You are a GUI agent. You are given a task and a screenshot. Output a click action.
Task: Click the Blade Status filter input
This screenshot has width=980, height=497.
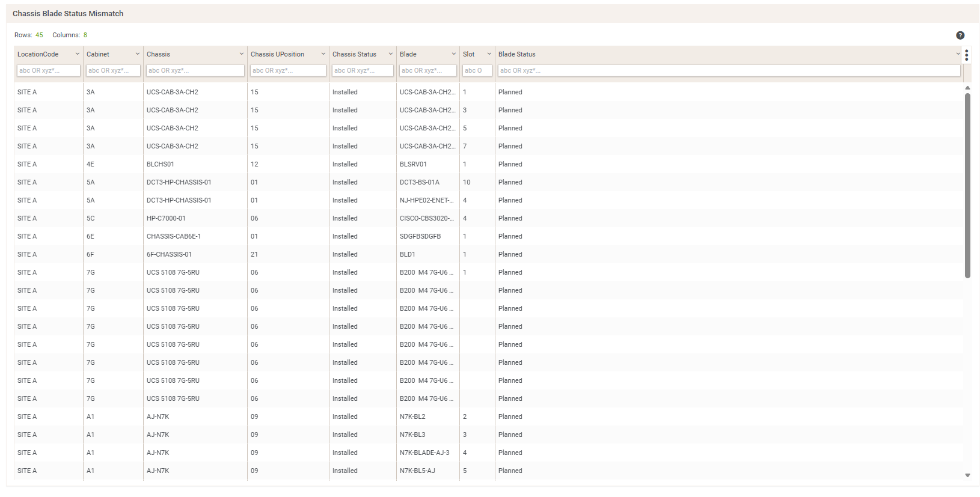729,70
